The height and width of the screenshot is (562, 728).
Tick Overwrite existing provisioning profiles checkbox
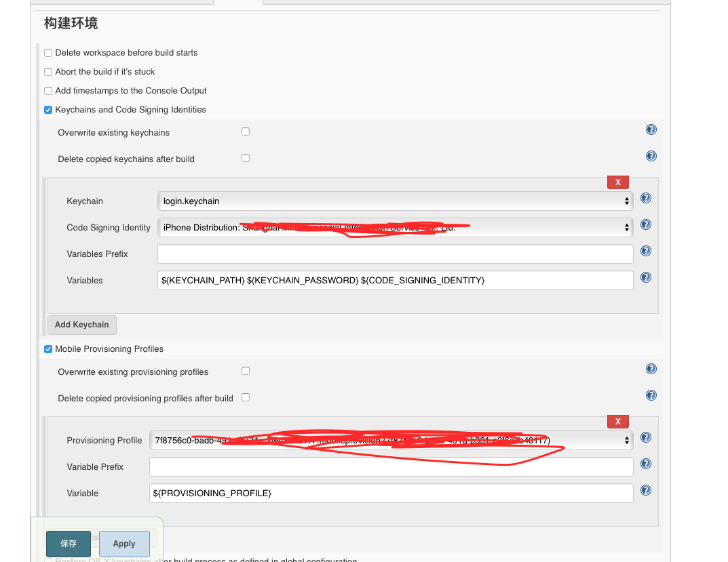click(246, 371)
